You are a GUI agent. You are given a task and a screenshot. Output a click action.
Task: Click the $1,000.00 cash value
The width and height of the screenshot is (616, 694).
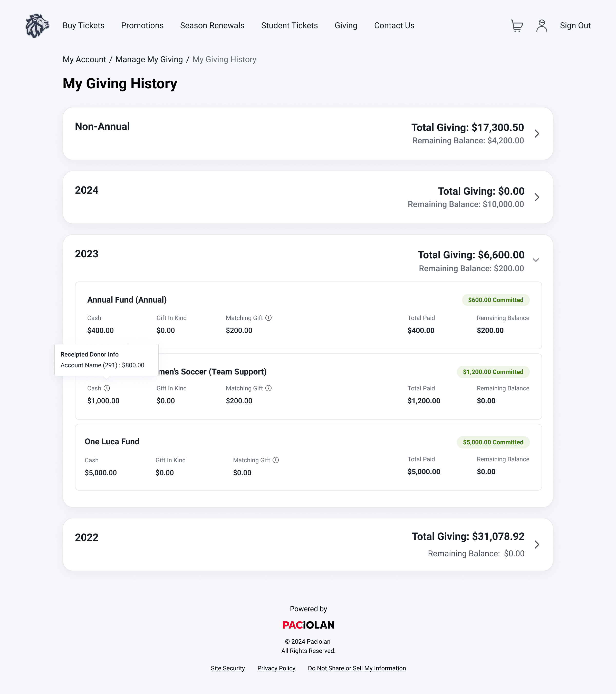pos(103,401)
